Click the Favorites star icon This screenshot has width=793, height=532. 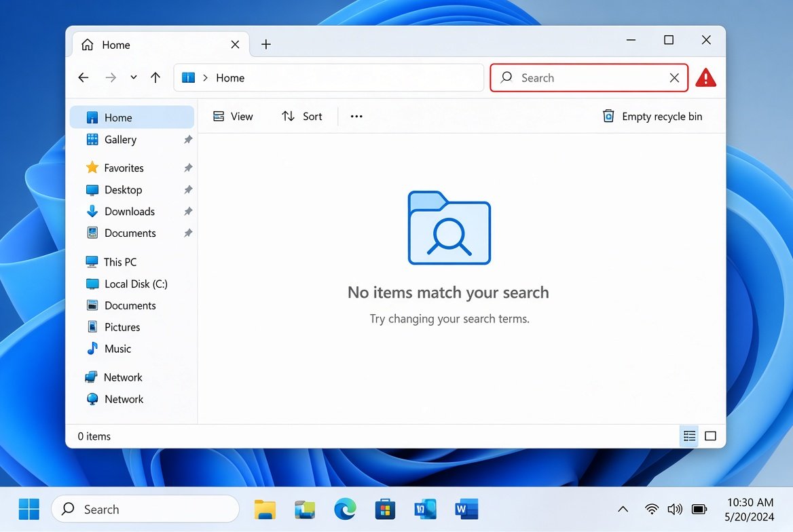92,168
